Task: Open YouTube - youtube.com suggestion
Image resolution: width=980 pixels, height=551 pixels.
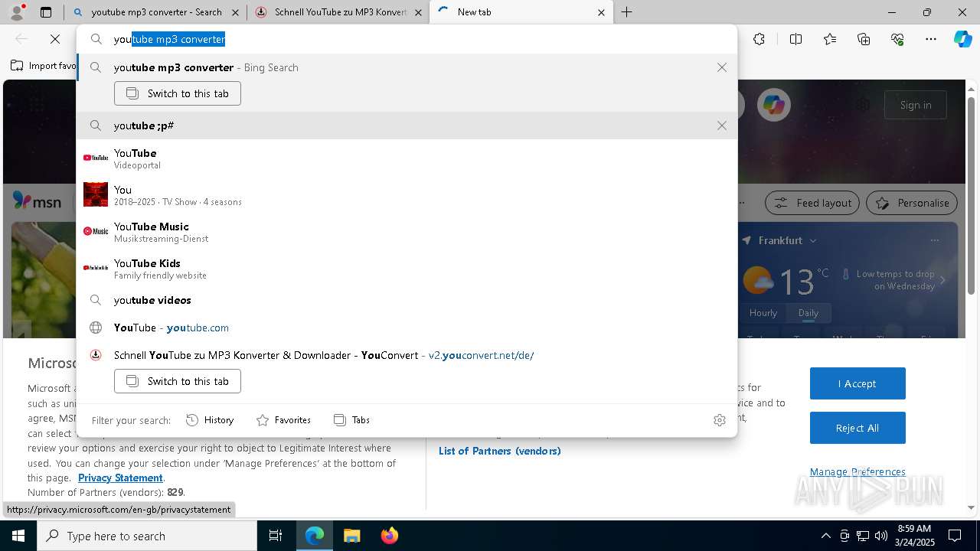Action: tap(407, 328)
